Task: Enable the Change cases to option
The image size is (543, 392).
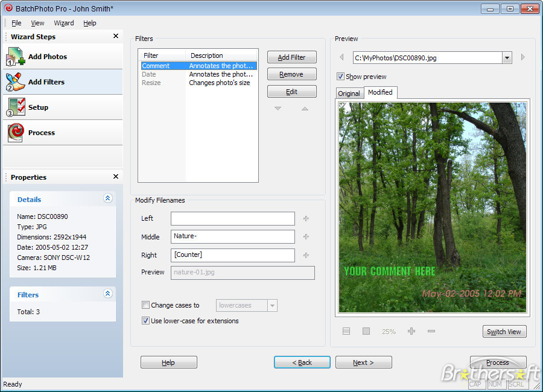Action: [x=145, y=305]
